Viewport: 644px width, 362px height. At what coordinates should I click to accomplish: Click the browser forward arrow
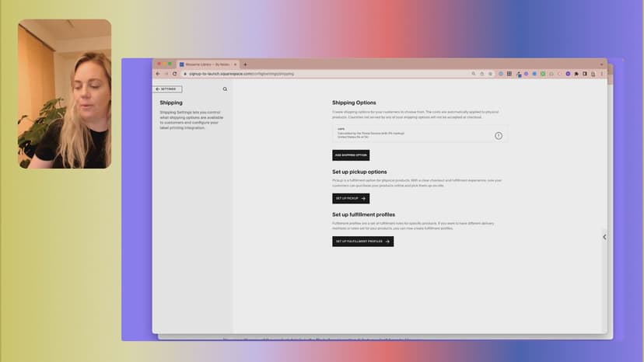point(166,74)
